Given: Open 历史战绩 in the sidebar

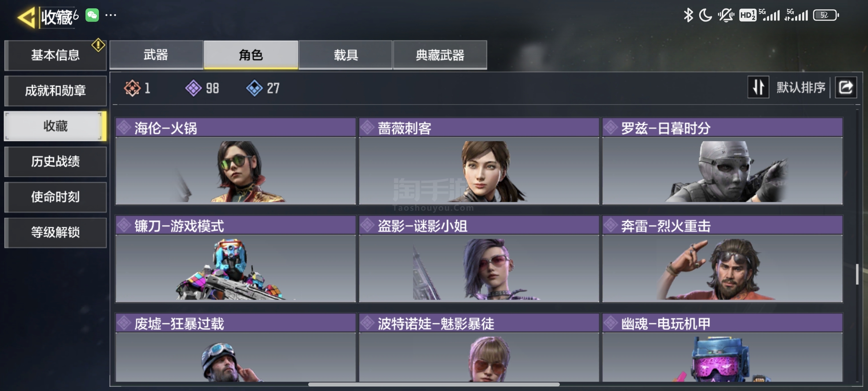Looking at the screenshot, I should [x=55, y=161].
